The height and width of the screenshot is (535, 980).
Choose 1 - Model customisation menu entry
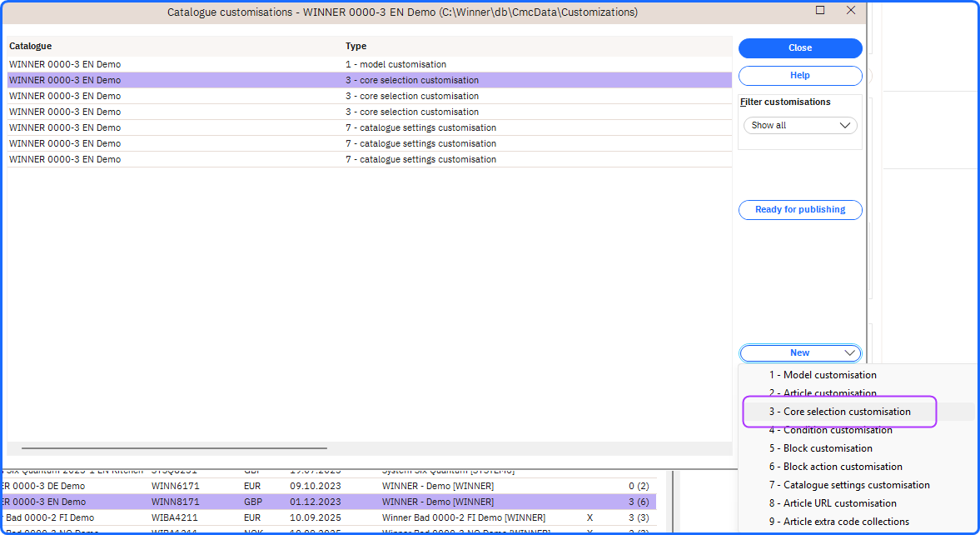823,375
